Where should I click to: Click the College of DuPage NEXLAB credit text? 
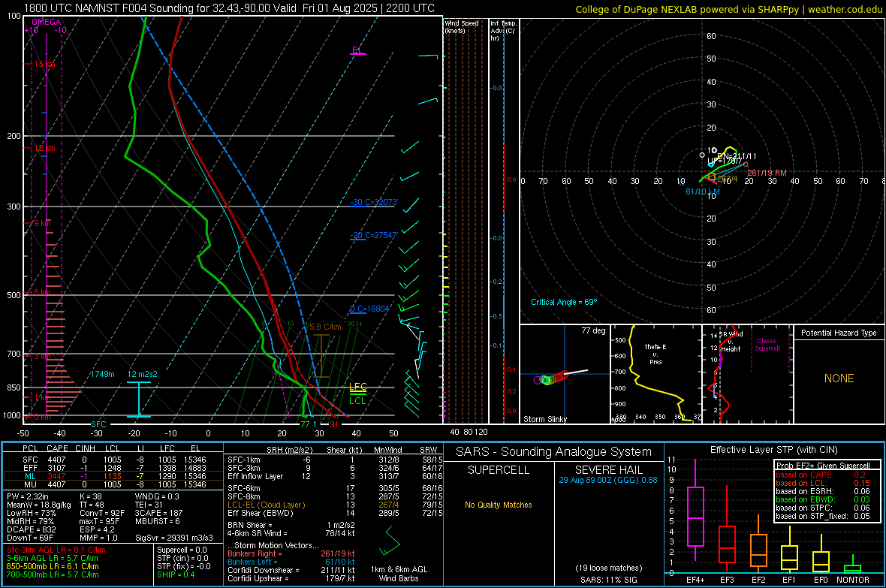728,9
